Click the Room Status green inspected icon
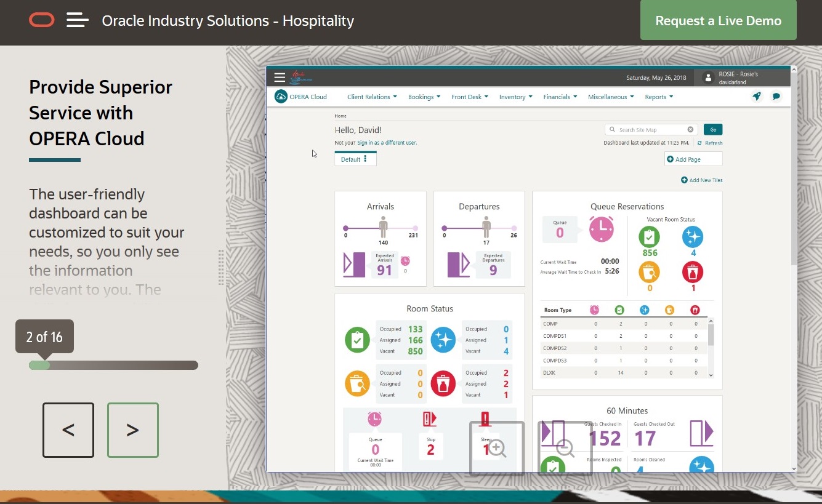The width and height of the screenshot is (822, 504). point(357,340)
